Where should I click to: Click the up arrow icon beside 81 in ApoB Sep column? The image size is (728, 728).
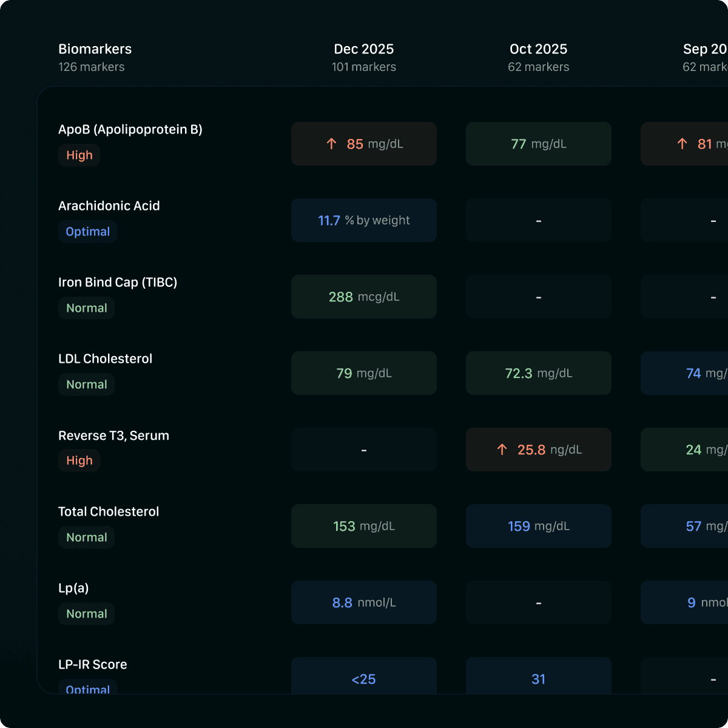tap(682, 144)
